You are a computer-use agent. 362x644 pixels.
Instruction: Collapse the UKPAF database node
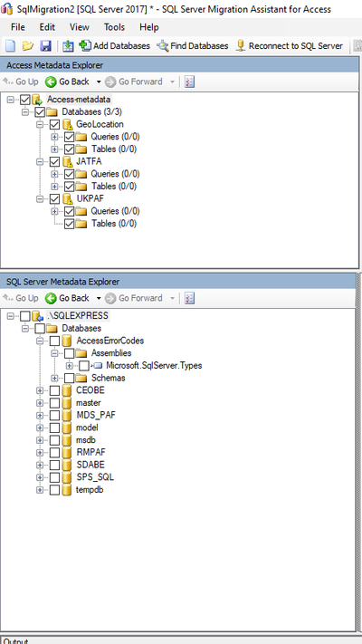click(40, 198)
